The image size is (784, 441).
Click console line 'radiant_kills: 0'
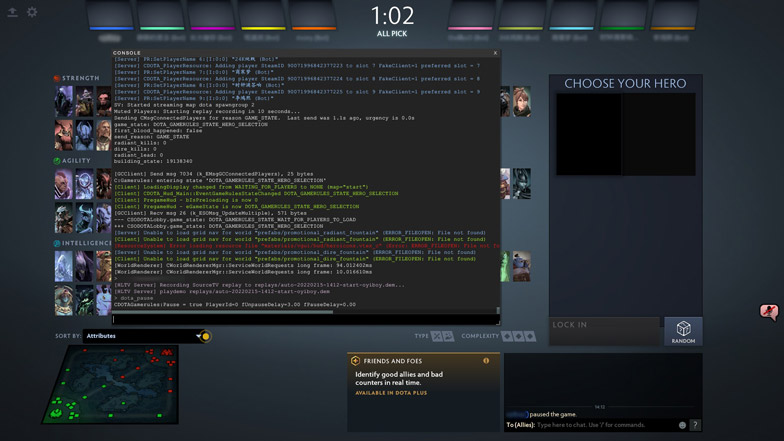click(x=140, y=143)
